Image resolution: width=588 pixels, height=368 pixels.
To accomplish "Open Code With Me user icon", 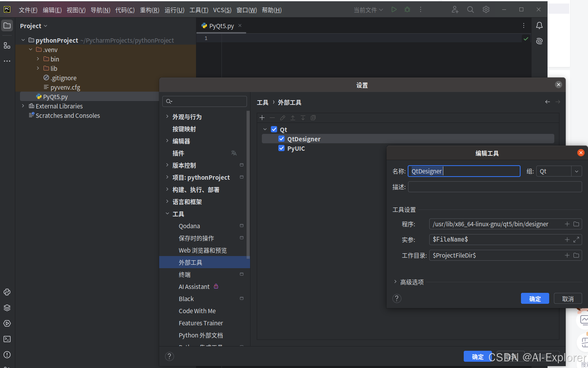I will click(455, 9).
